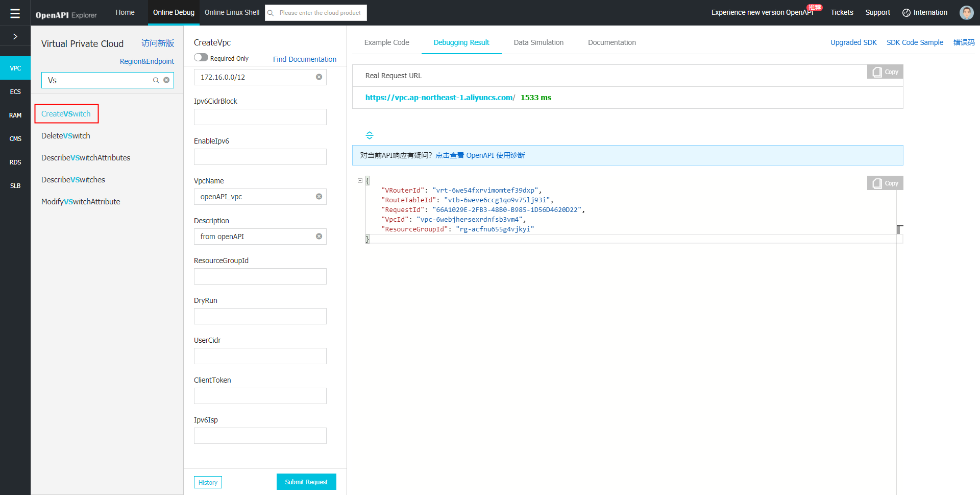Switch to the Data Simulation tab
This screenshot has width=980, height=495.
click(538, 42)
